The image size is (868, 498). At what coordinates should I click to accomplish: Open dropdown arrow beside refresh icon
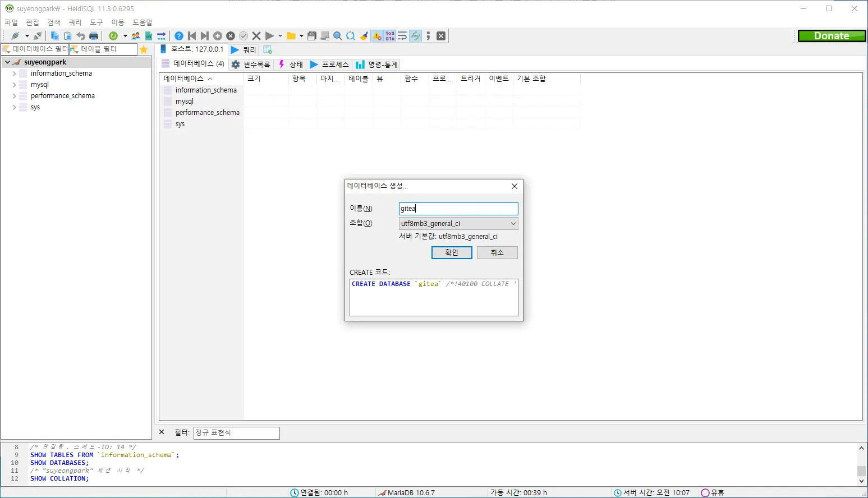[x=125, y=36]
